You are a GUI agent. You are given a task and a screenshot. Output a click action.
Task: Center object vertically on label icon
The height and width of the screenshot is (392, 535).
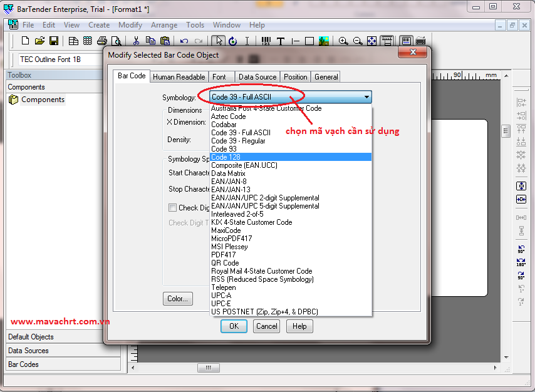coord(521,186)
